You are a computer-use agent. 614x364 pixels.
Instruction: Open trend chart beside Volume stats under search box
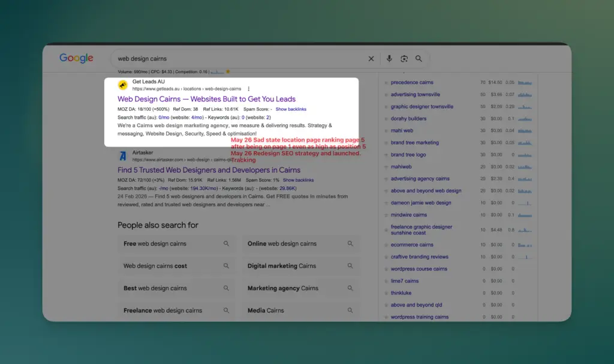[x=217, y=72]
